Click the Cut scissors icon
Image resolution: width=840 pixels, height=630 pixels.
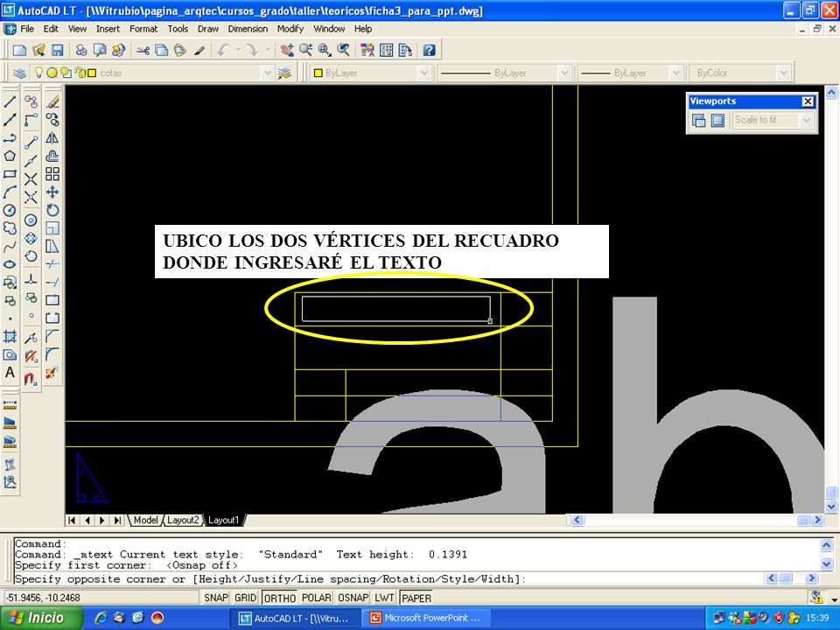(143, 51)
